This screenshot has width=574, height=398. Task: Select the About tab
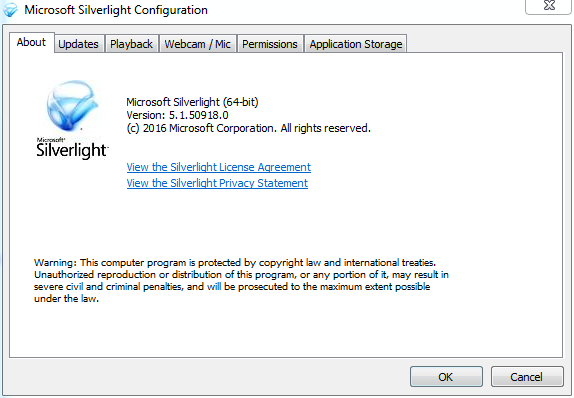[x=31, y=42]
